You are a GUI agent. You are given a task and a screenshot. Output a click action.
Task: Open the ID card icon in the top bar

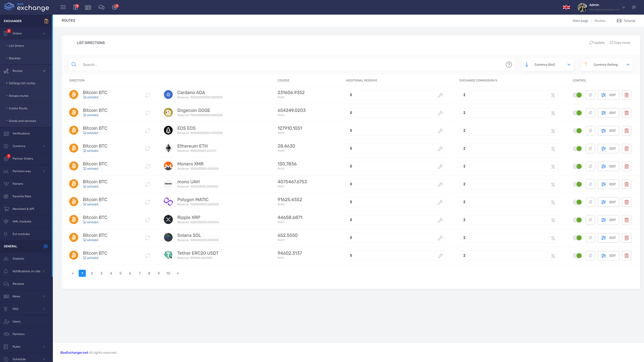(x=88, y=7)
